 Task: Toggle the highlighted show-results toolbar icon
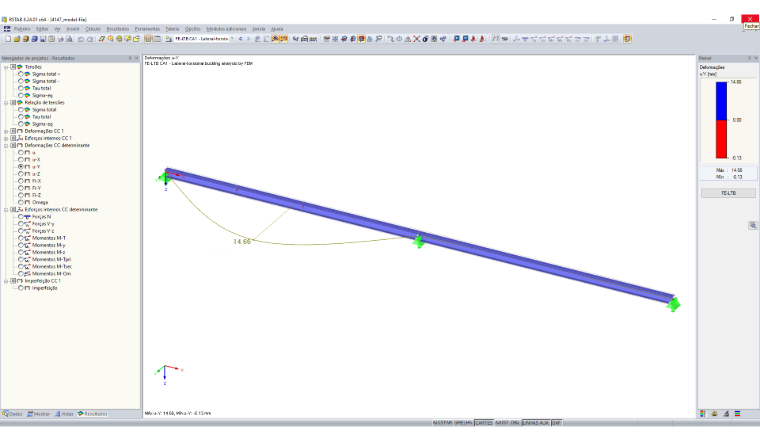[275, 39]
